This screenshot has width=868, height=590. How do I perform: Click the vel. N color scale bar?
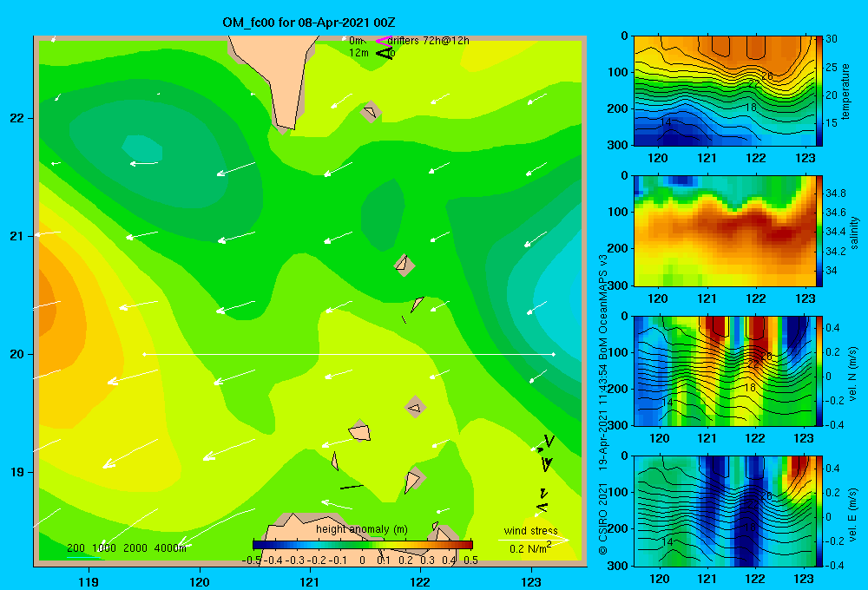pos(819,371)
